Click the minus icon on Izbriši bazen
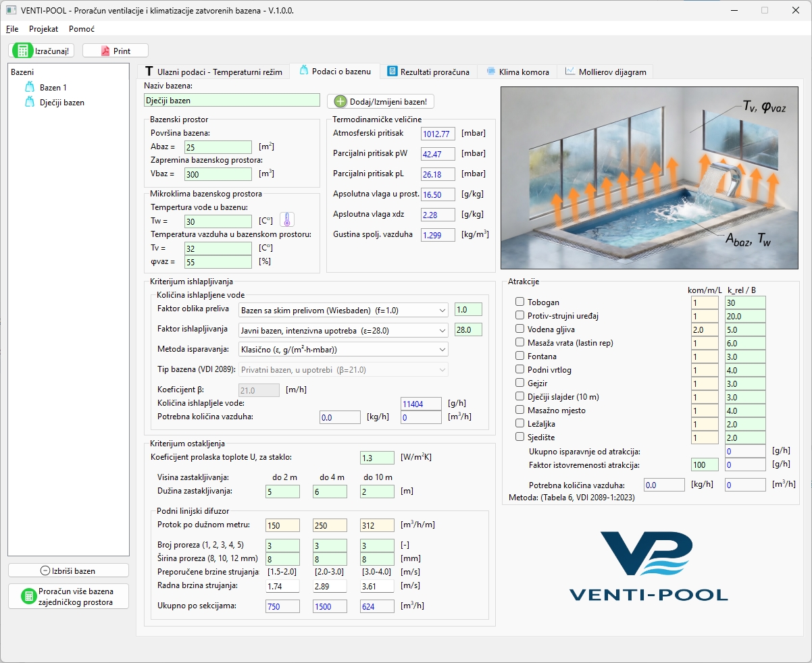 [45, 571]
